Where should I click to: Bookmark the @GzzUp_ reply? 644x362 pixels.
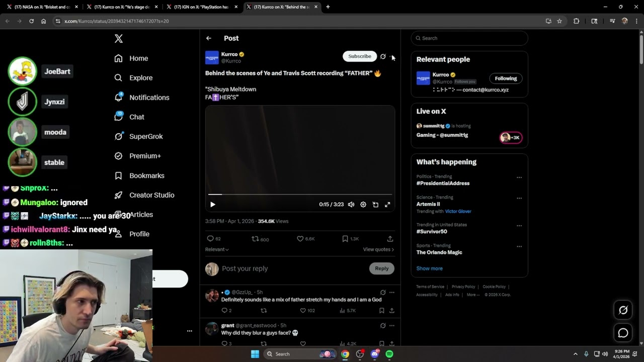pos(382,311)
